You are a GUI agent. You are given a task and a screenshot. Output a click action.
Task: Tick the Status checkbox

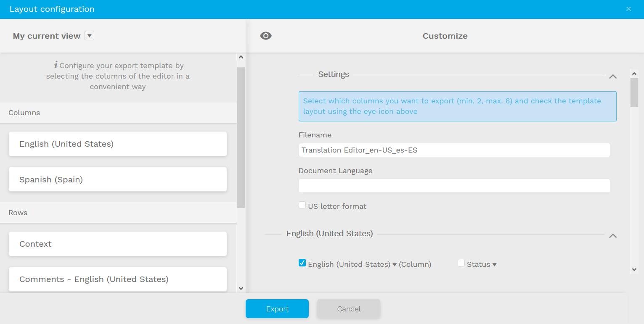pos(461,263)
